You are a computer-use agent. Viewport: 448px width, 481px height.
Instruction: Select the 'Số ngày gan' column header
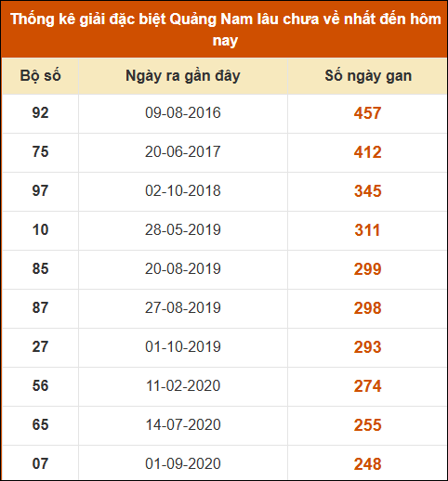(368, 76)
